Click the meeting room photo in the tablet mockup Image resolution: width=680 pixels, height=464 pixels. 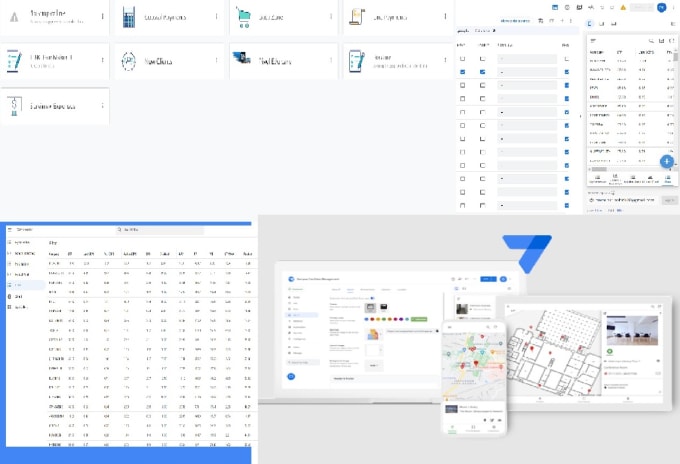pos(632,331)
